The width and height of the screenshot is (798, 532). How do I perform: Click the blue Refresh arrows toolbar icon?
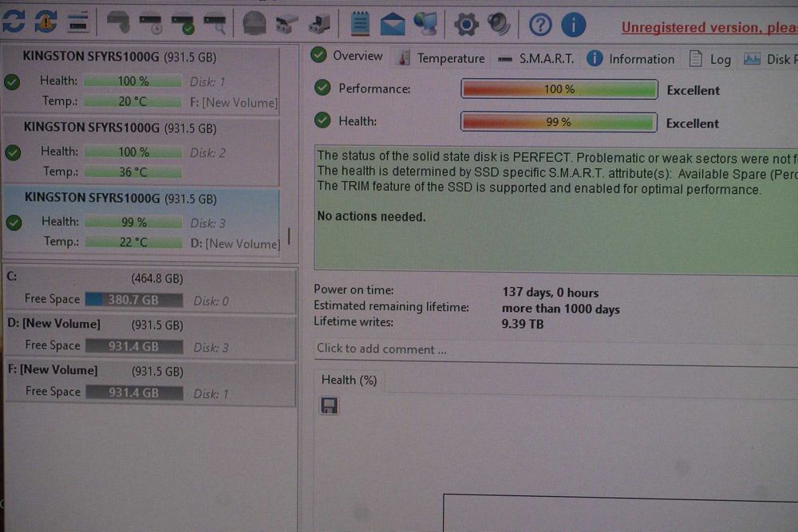(14, 22)
